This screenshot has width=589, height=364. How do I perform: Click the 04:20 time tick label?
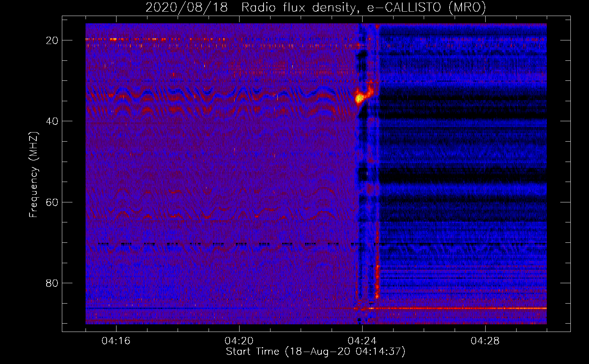[239, 341]
